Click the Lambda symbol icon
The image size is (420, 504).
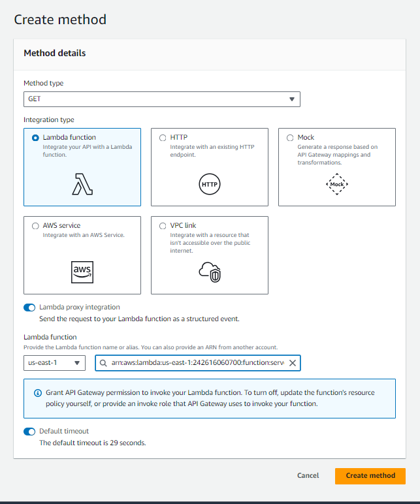coord(82,185)
